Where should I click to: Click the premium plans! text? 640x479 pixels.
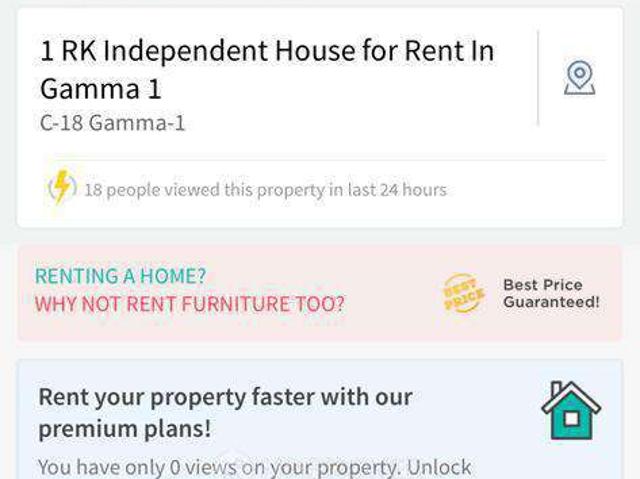(125, 429)
